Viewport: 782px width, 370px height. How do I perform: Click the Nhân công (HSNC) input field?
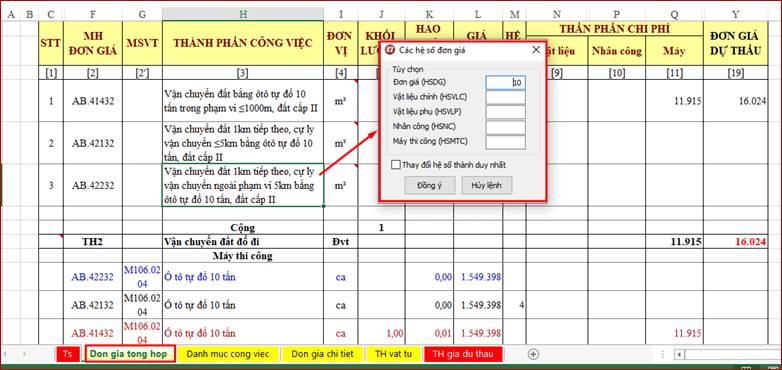coord(506,128)
